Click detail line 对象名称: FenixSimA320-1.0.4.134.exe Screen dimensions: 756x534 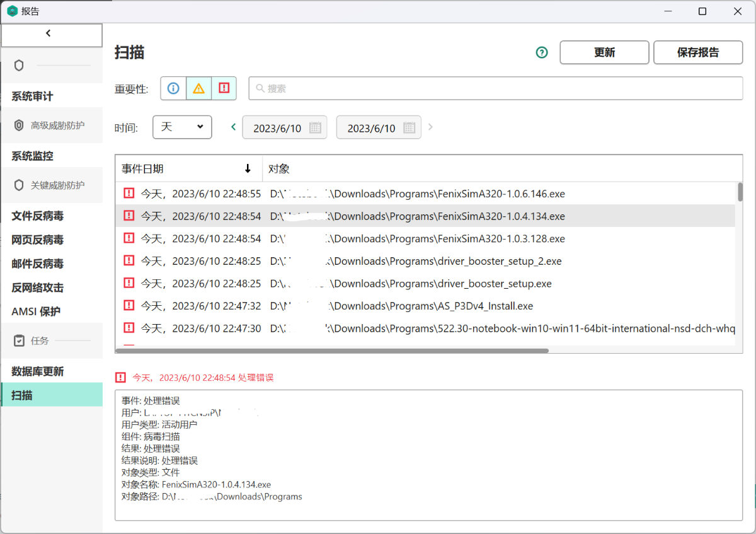point(196,485)
